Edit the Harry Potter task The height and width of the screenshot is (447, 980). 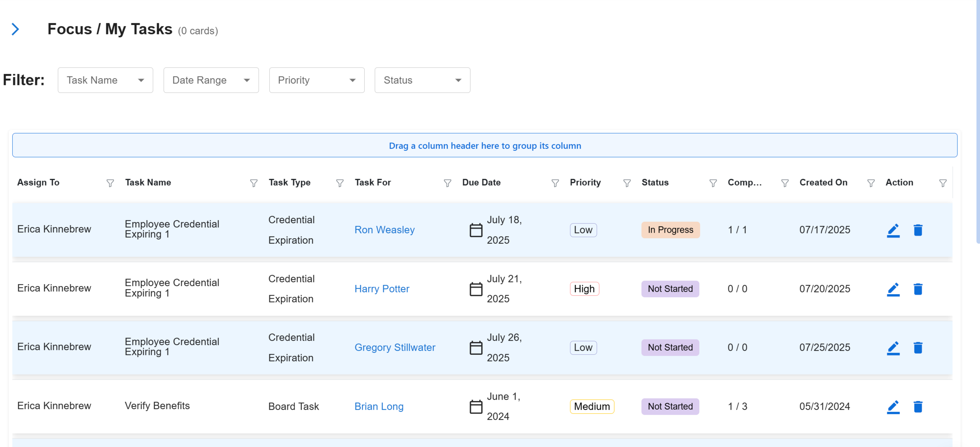point(893,289)
